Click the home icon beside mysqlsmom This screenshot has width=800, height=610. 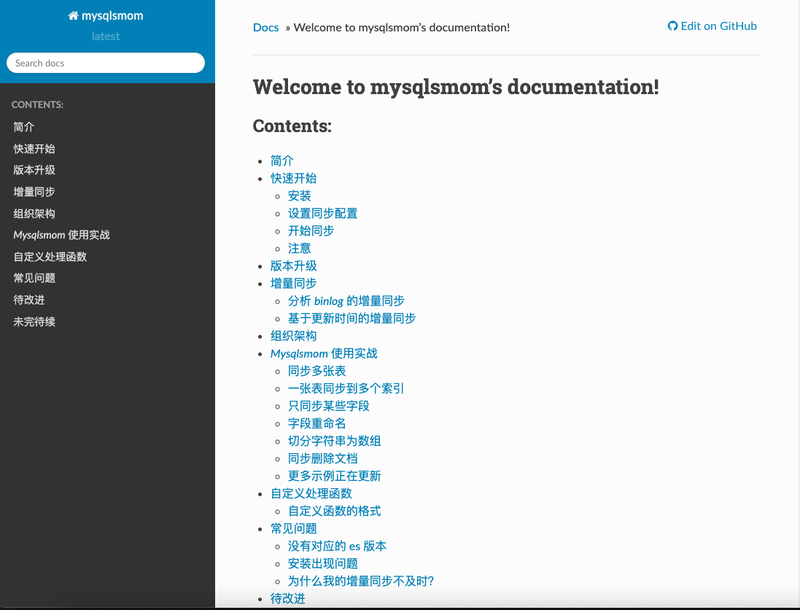point(73,16)
